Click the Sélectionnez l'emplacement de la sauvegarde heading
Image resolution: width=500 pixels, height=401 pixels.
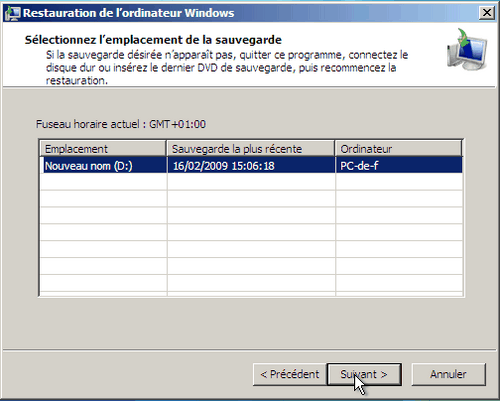[x=153, y=40]
